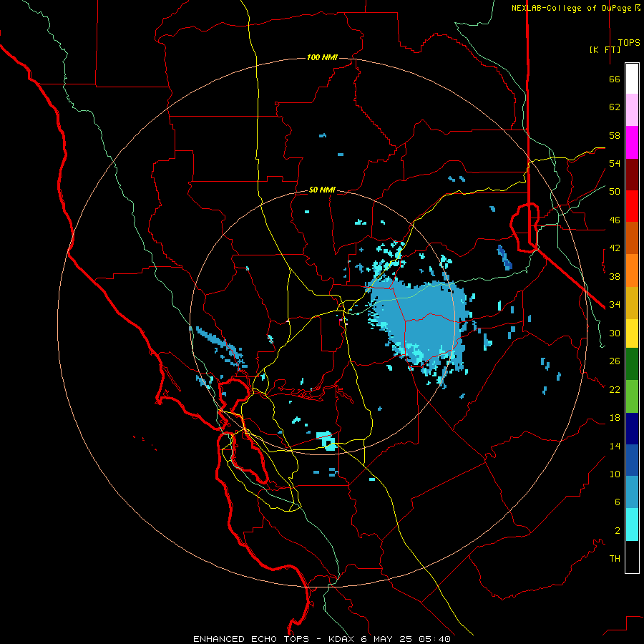Click the medium blue swatch between 10 and 14
Viewport: 644px width, 644px height.
pyautogui.click(x=632, y=460)
